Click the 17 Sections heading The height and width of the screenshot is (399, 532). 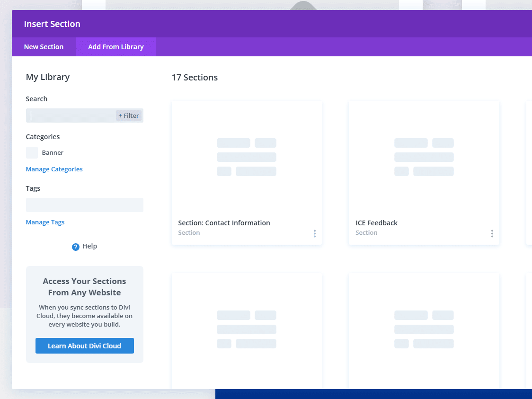(195, 77)
